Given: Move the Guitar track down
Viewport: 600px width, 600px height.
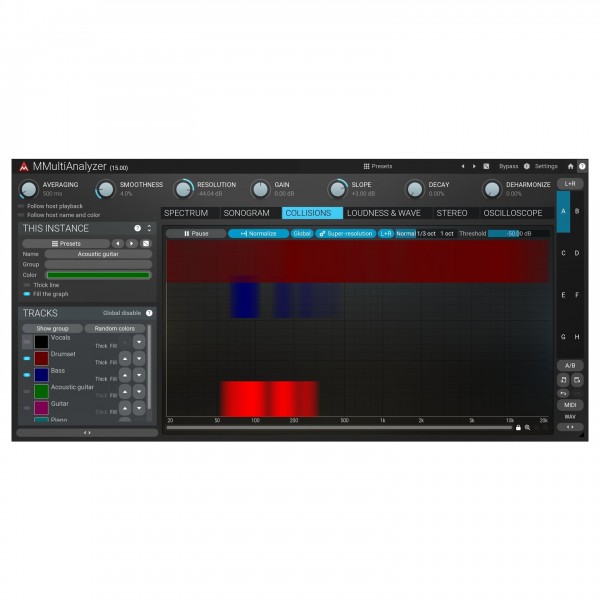Looking at the screenshot, I should (139, 408).
